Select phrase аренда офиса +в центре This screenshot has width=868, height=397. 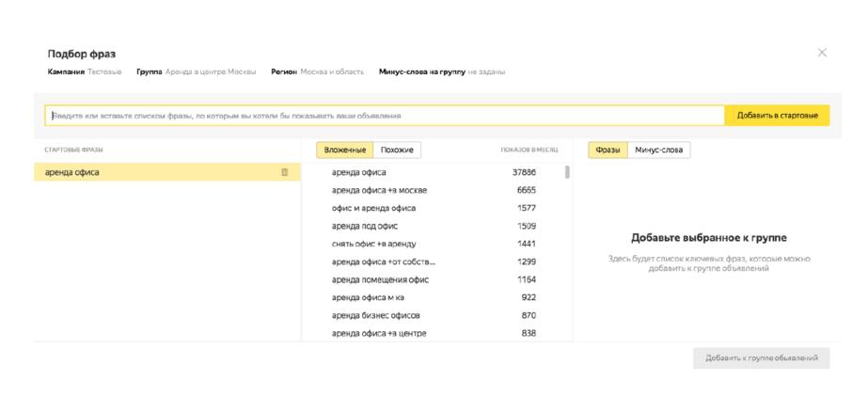(379, 333)
